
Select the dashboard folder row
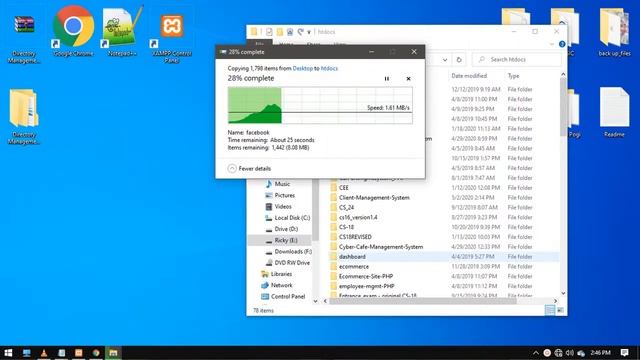443,257
